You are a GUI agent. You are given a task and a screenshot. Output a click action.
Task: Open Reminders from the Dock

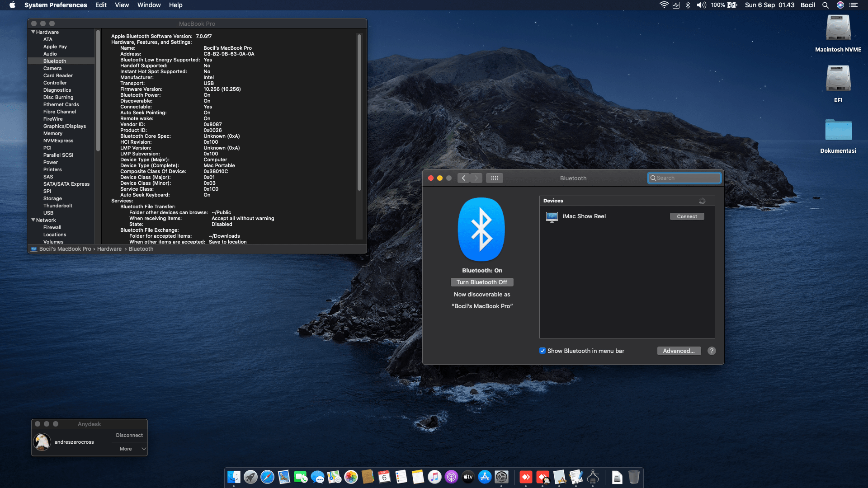tap(401, 477)
